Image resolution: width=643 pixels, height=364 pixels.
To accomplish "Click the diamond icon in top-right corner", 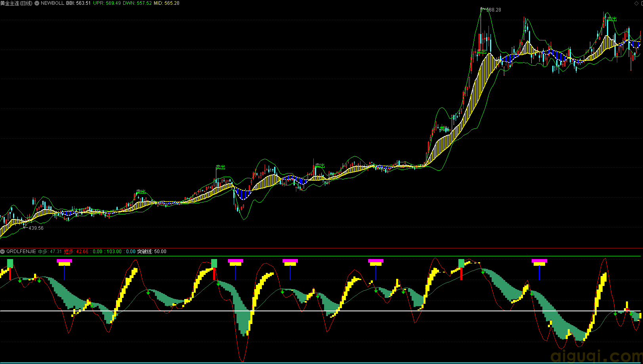I will [x=636, y=3].
